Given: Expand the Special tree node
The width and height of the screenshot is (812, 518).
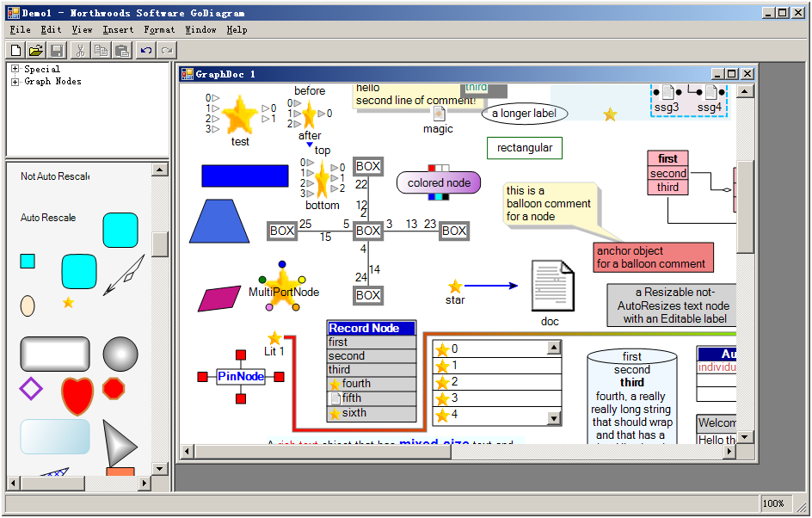Looking at the screenshot, I should [15, 69].
